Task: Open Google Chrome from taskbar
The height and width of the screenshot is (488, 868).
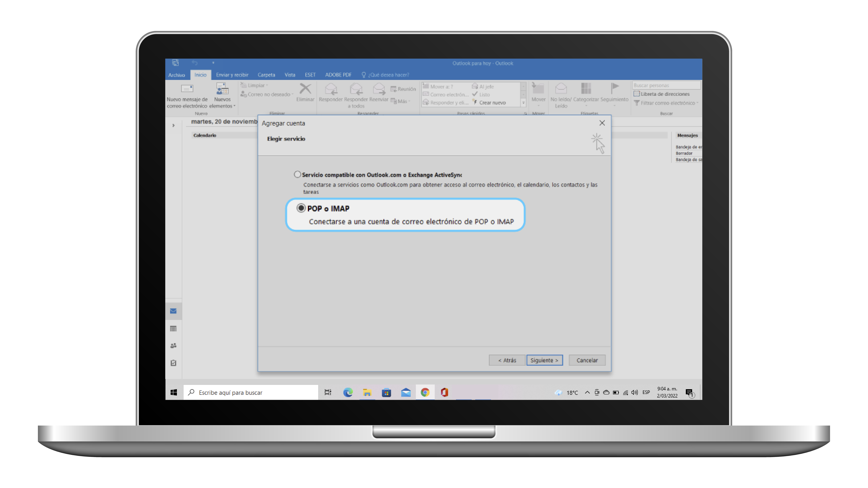Action: pyautogui.click(x=425, y=392)
